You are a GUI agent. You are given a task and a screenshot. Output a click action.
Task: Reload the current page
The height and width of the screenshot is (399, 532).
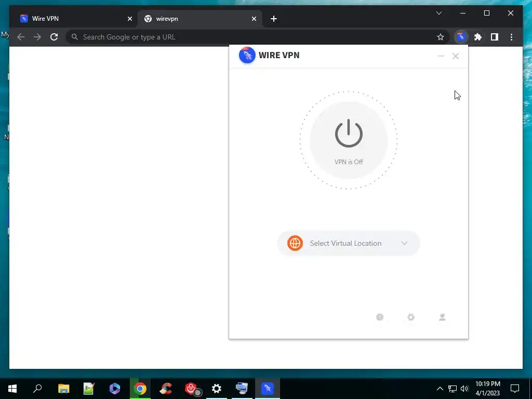point(54,37)
